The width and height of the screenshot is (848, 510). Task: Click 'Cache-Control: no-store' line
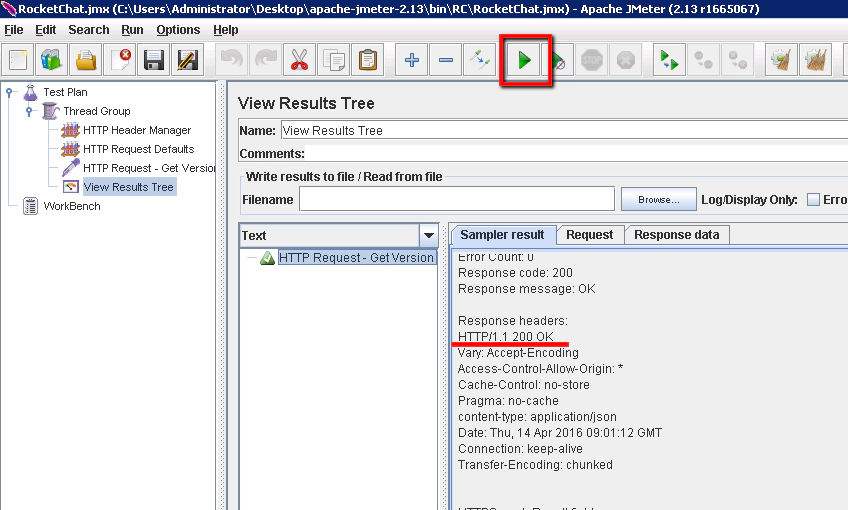pyautogui.click(x=524, y=385)
